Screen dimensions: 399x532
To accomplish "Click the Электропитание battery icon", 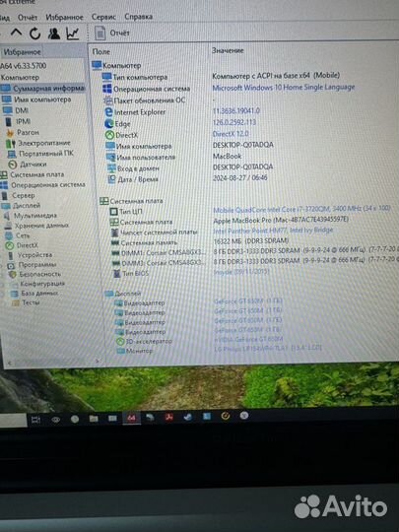I will (11, 143).
